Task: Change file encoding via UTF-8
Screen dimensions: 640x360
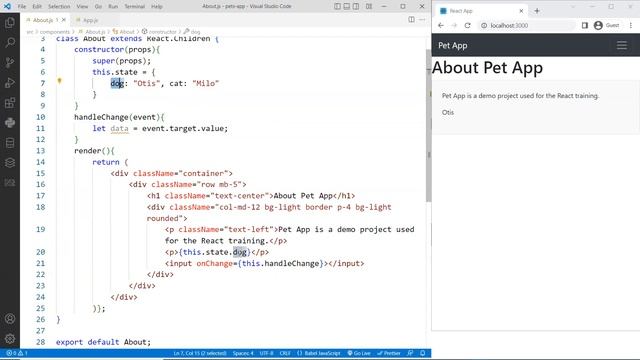Action: pos(266,353)
